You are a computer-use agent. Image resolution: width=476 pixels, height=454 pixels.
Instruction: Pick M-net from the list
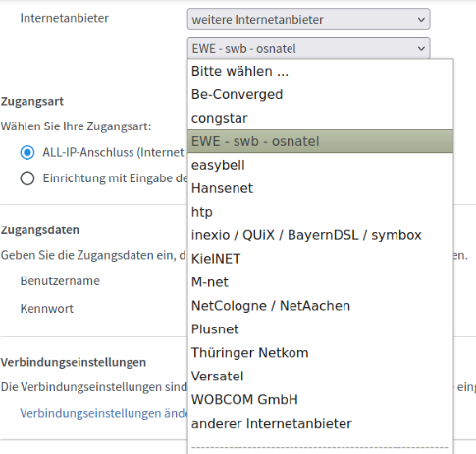[321, 282]
